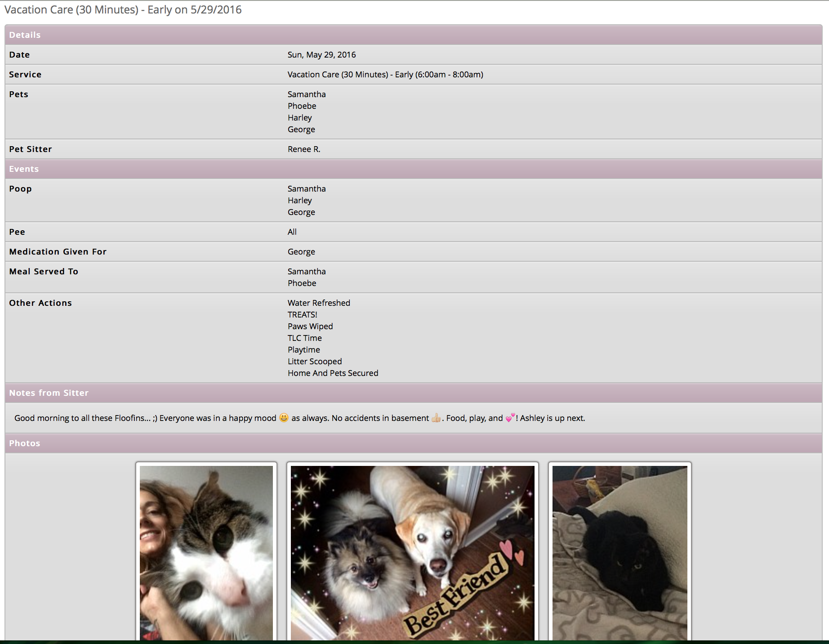Click the Litter Scooped action
The width and height of the screenshot is (829, 644).
pyautogui.click(x=315, y=361)
